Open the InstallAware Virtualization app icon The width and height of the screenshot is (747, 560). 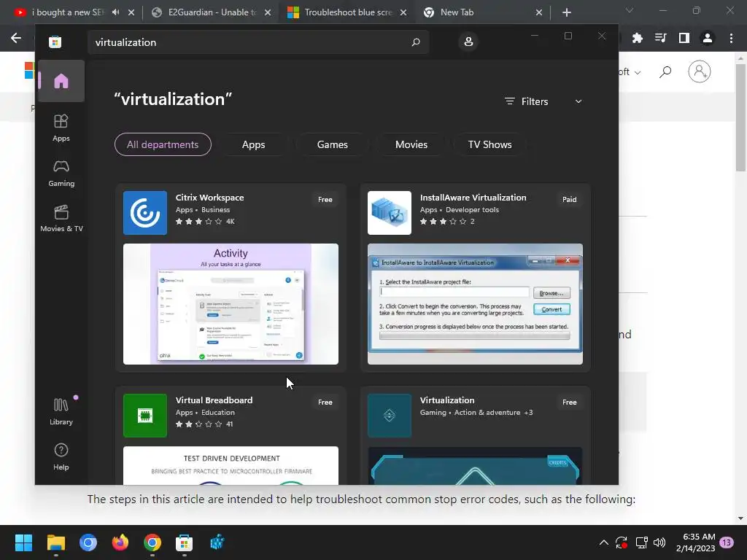click(390, 213)
